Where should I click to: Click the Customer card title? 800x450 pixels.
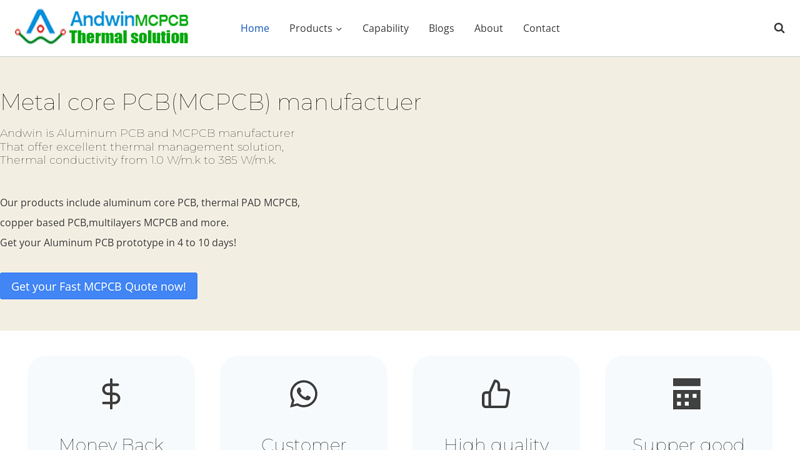304,443
